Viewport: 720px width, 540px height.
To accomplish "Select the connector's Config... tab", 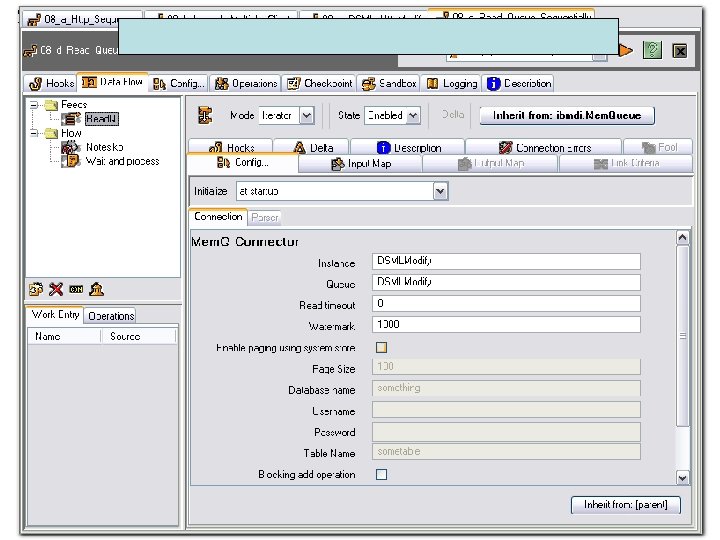I will (x=242, y=163).
